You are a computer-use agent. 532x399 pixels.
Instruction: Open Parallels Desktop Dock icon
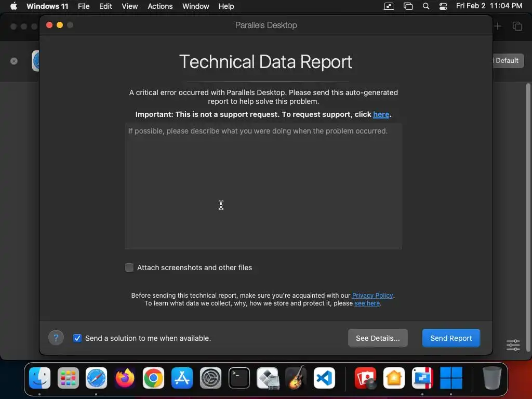422,378
